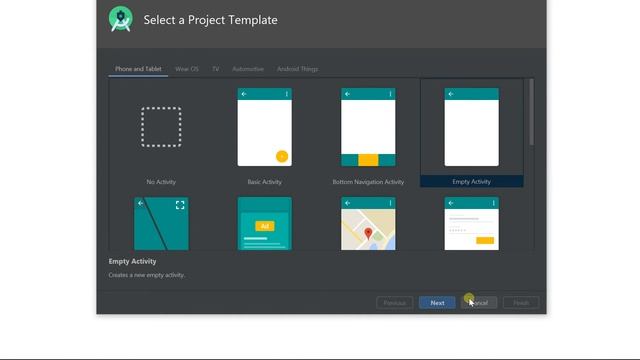Click the 'No Activity' label text
The height and width of the screenshot is (360, 640).
[161, 182]
